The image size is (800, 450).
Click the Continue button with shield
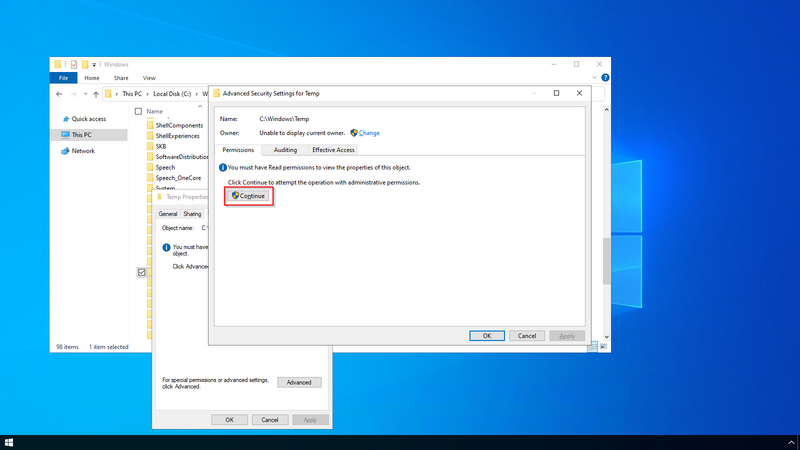click(248, 196)
